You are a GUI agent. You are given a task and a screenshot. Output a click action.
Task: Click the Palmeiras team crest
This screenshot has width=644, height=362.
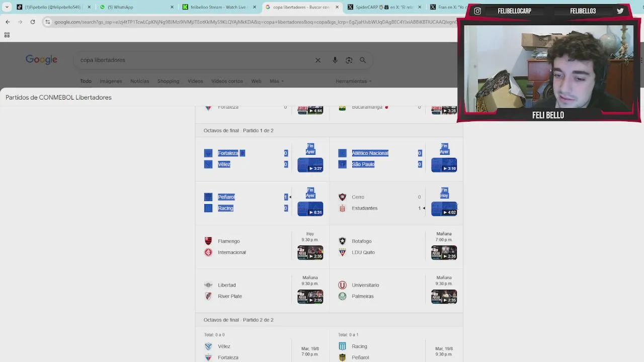coord(342,296)
